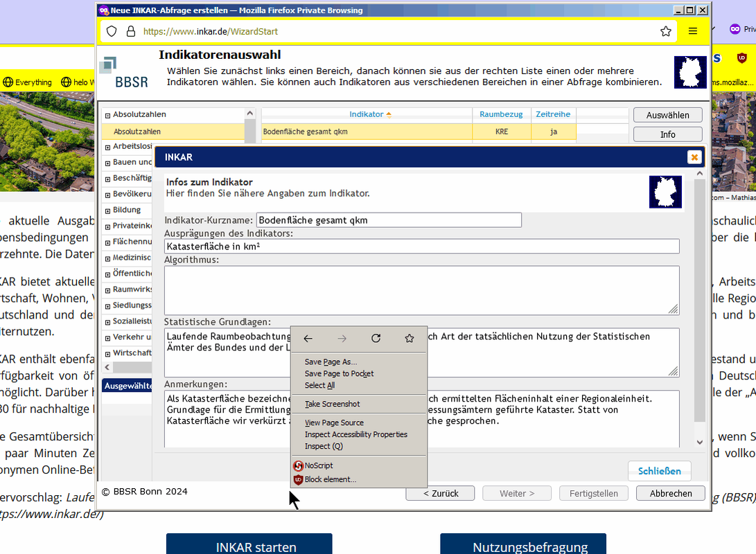Expand the Verkehr tree node
This screenshot has height=554, width=756.
[107, 338]
